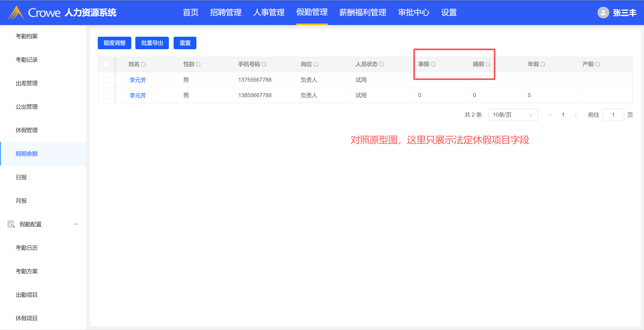
Task: Click search icon beside 人员状态 column header
Action: click(381, 64)
